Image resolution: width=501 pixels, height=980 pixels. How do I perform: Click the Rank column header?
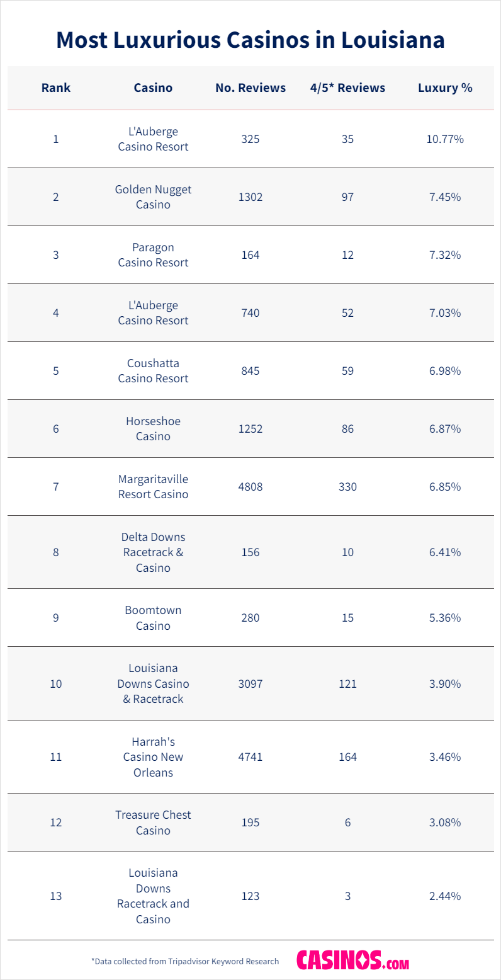(x=56, y=88)
